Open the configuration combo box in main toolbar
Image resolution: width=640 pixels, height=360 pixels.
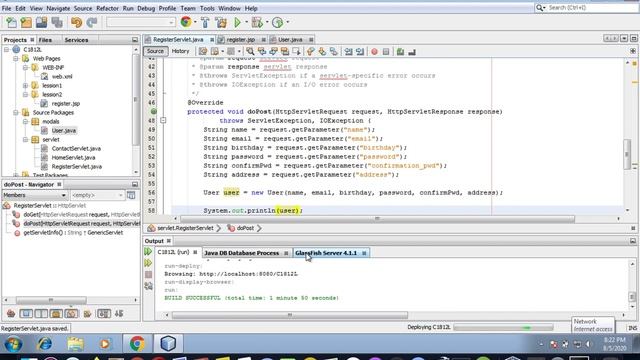(x=141, y=22)
